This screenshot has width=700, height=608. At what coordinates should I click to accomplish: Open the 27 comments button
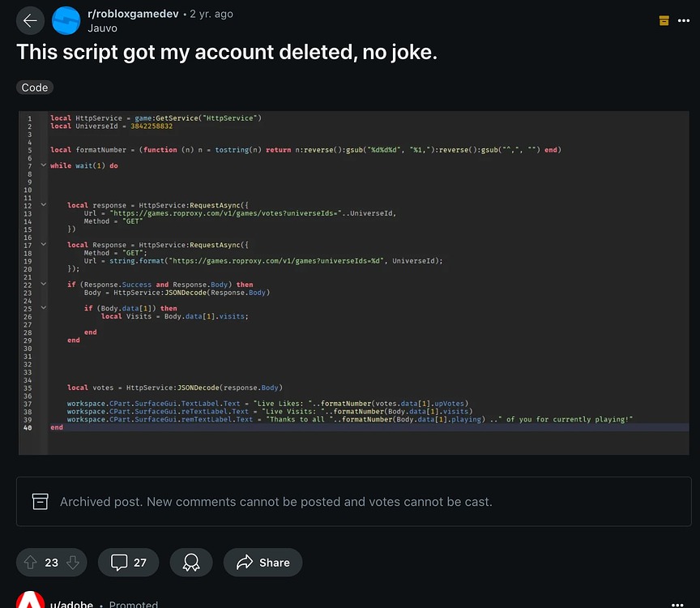click(128, 562)
